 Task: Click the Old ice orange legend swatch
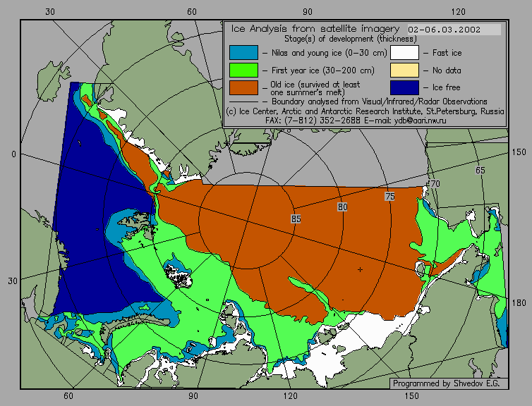pyautogui.click(x=243, y=87)
